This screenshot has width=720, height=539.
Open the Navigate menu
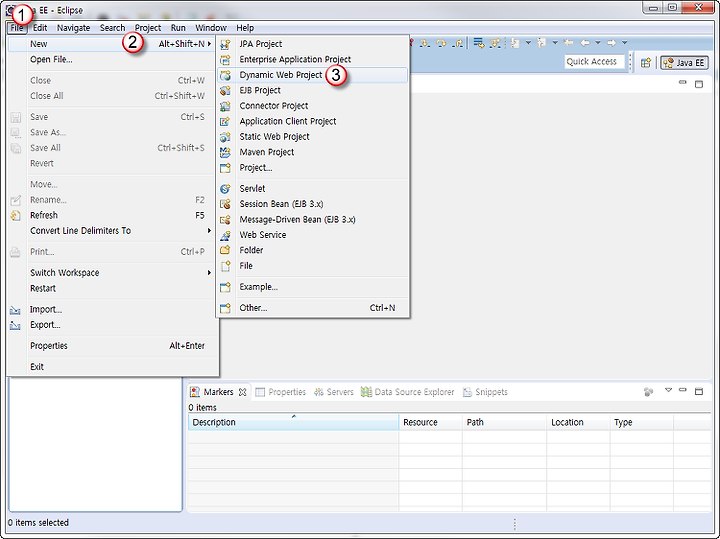(x=73, y=28)
